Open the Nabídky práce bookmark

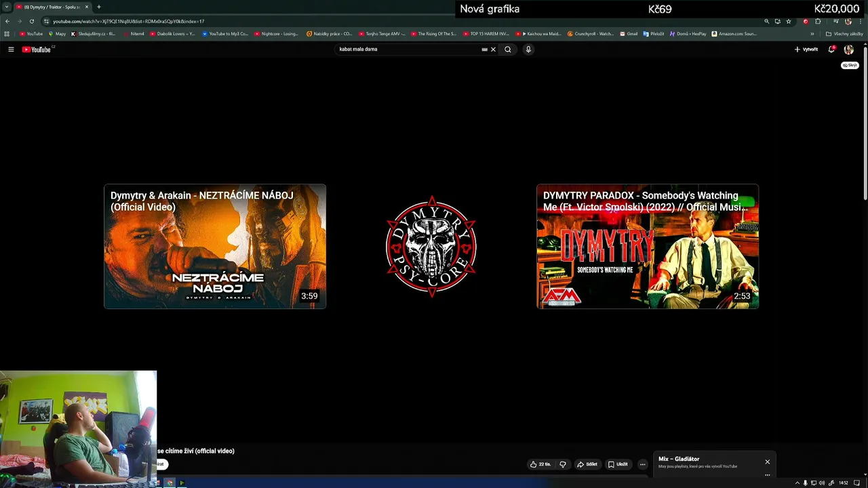[329, 34]
